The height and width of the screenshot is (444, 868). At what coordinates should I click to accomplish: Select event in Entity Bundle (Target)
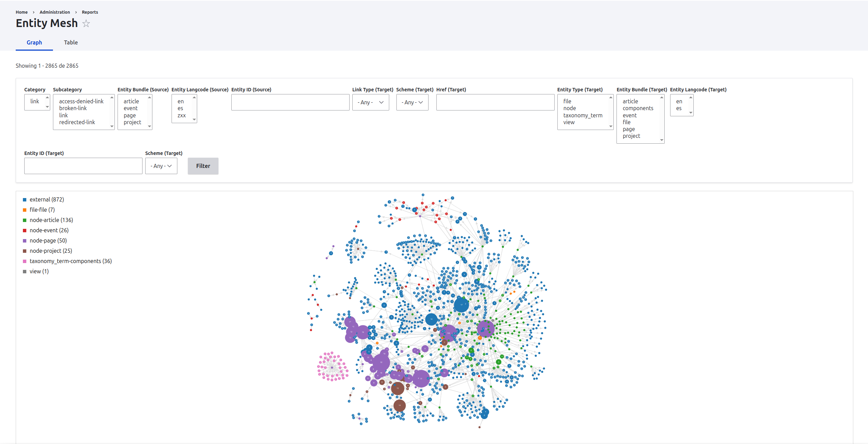click(630, 115)
